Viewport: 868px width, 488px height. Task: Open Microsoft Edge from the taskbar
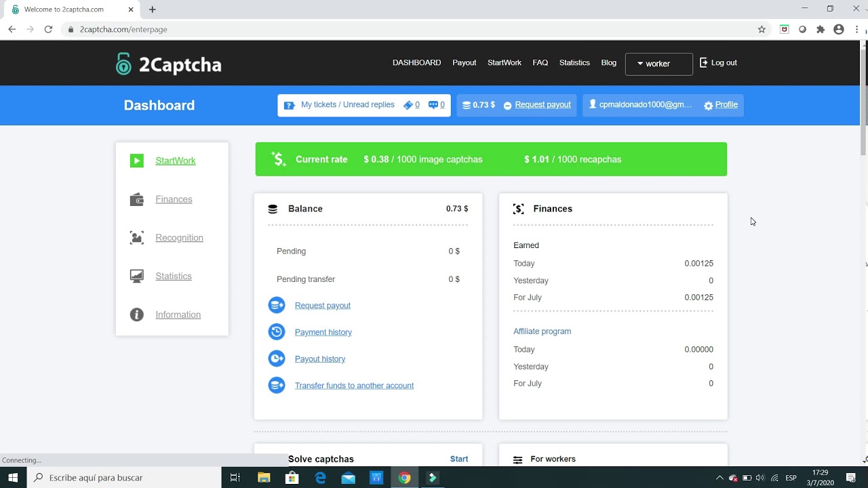click(x=320, y=478)
